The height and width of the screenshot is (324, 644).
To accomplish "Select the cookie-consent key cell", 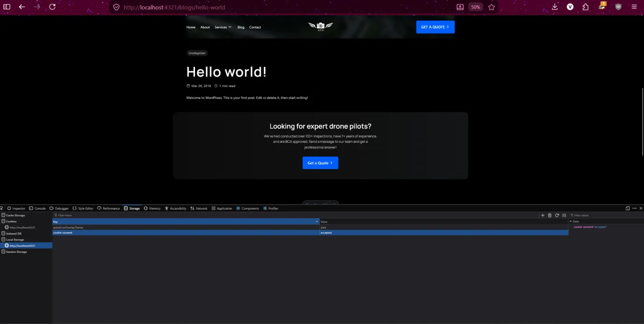I will (186, 233).
